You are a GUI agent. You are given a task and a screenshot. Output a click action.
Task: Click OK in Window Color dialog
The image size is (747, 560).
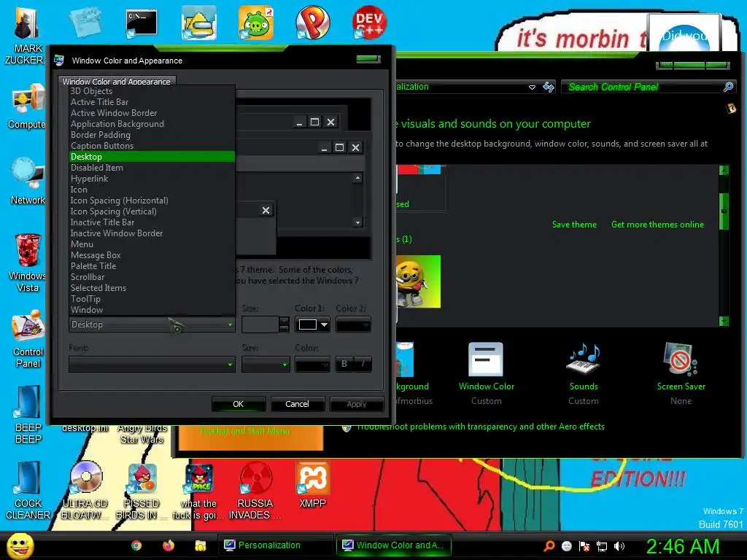[x=239, y=404]
